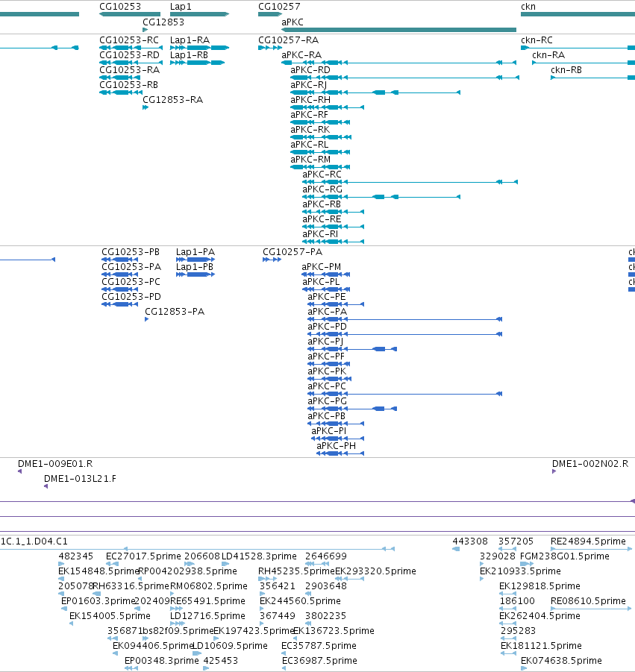Open BAC end DME1-013L21.F
The image size is (635, 672).
point(46,486)
